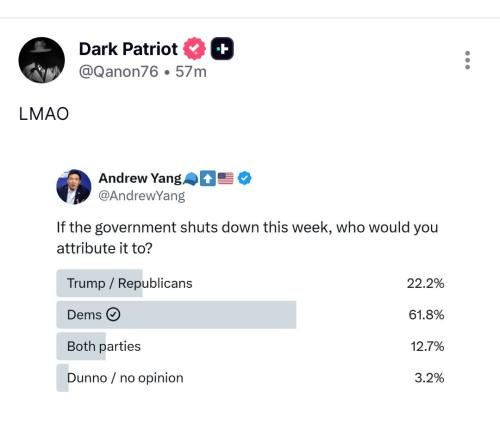Click the quoted poll question text

247,238
